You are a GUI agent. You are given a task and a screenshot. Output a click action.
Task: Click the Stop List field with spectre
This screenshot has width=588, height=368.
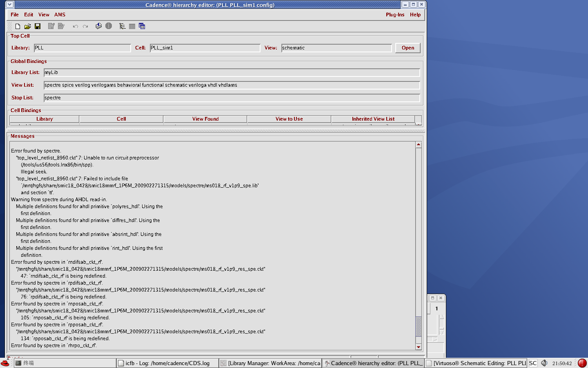click(232, 98)
